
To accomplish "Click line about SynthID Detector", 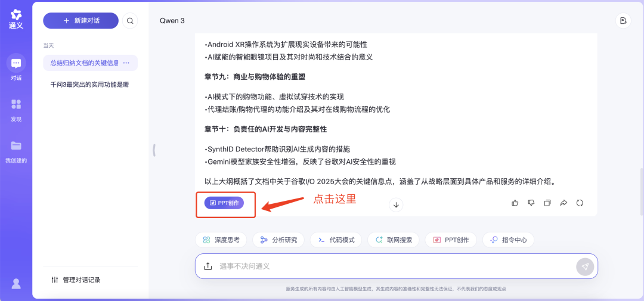I will (277, 149).
